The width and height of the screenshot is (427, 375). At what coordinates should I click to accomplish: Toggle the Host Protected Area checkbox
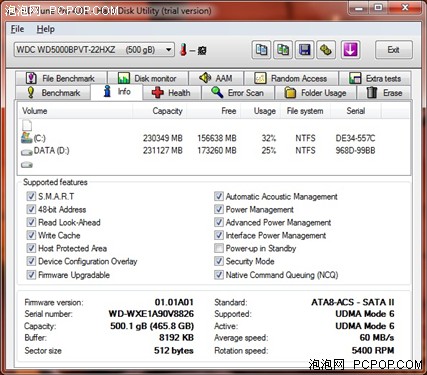click(31, 248)
